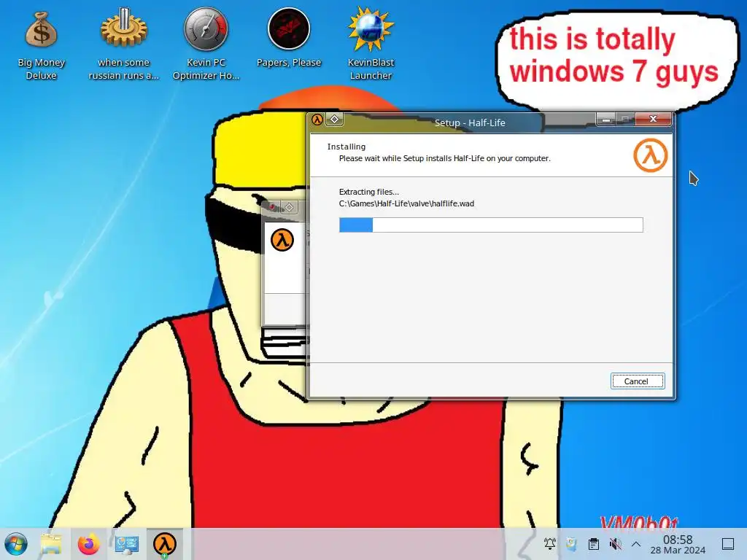Open the system settings taskbar icon
The image size is (747, 560).
(127, 544)
